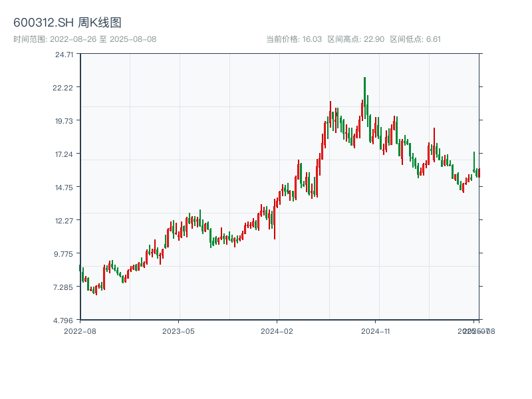Click the 2024-02 x-axis date label
Screen dimensions: 532x399
click(277, 331)
